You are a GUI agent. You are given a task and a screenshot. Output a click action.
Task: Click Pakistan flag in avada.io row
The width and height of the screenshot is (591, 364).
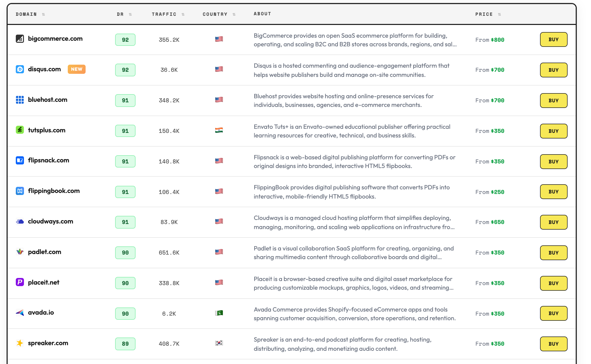219,313
